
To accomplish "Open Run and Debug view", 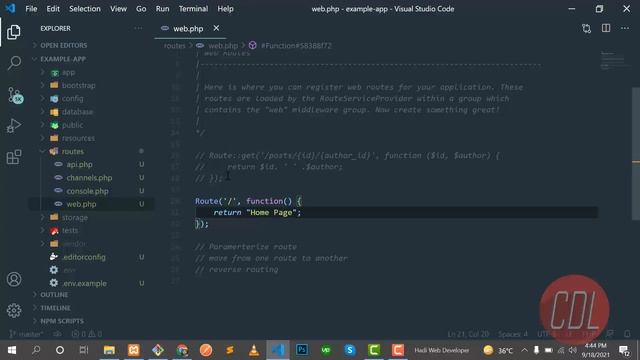I will [x=14, y=126].
